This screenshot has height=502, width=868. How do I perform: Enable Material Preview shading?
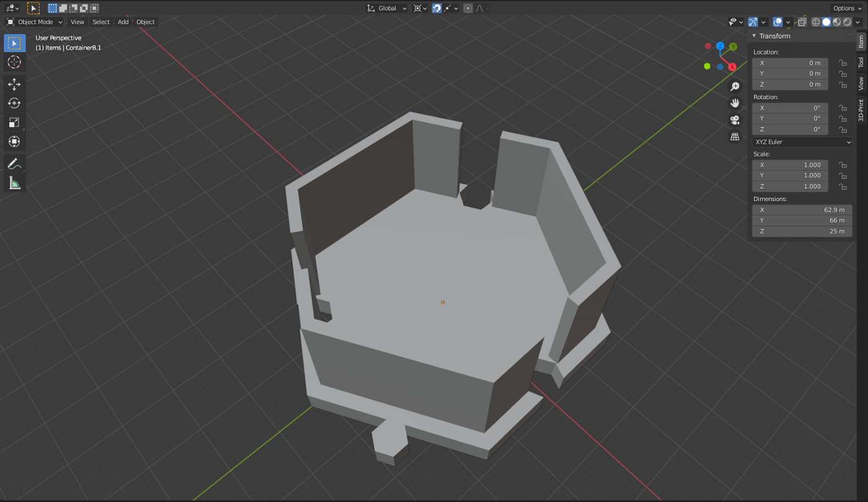[836, 21]
